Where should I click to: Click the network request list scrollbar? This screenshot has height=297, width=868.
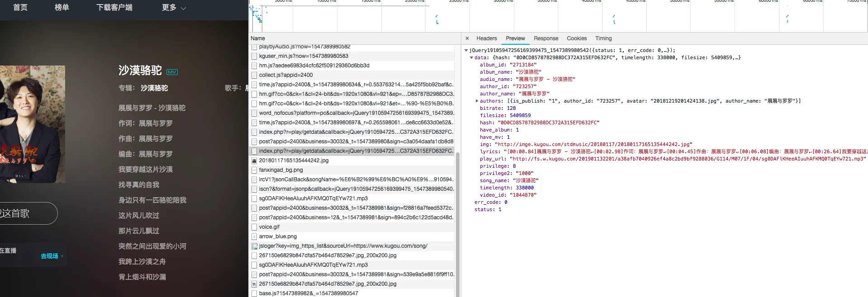(457, 224)
